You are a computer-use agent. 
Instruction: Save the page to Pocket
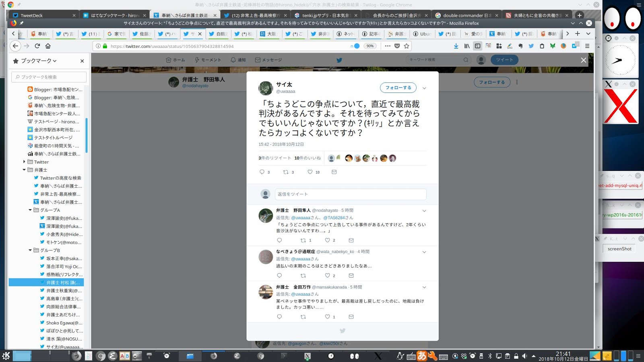397,46
